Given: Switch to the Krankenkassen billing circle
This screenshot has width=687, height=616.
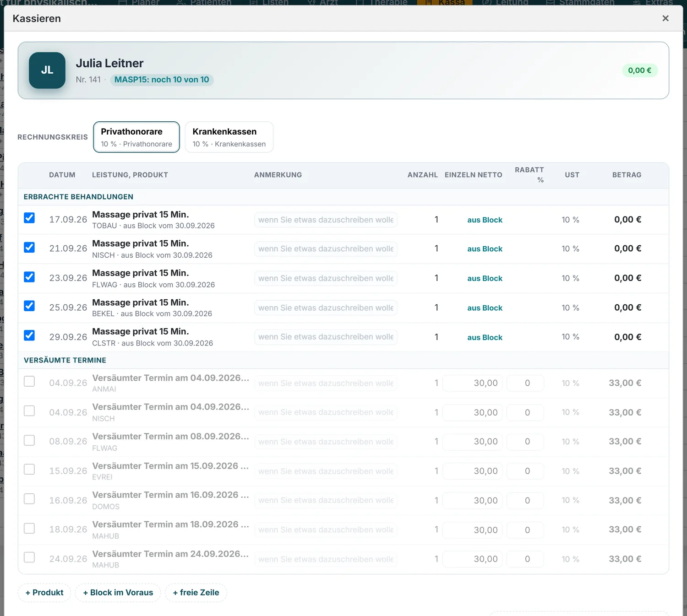Looking at the screenshot, I should pos(229,137).
